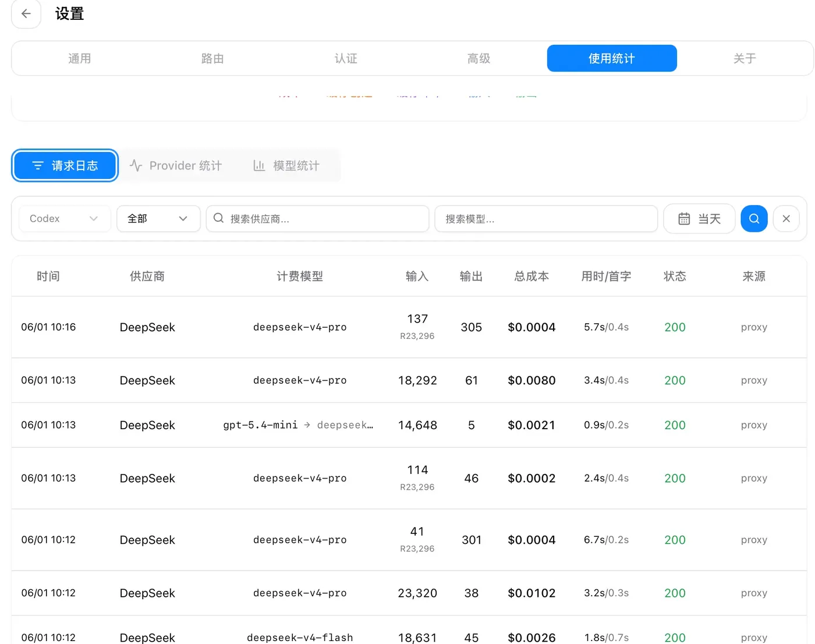The height and width of the screenshot is (644, 815).
Task: Click the 输入 column header
Action: pos(417,277)
